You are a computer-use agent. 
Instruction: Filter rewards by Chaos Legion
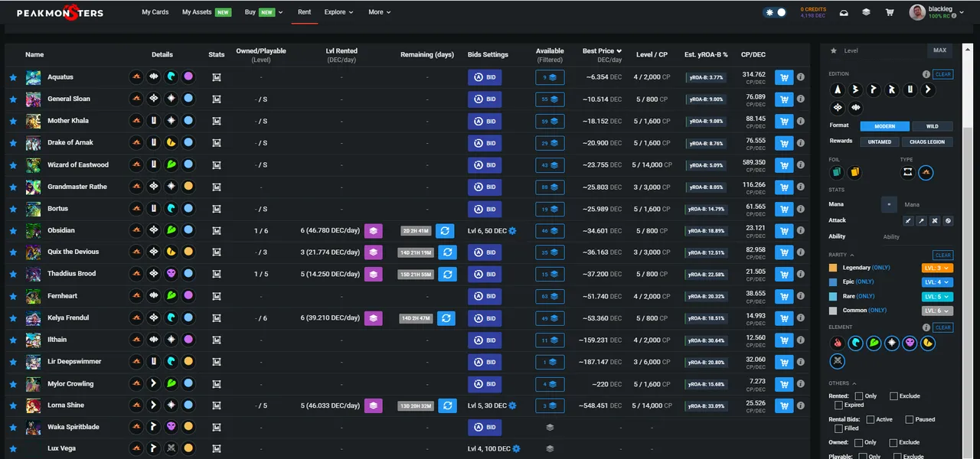927,142
